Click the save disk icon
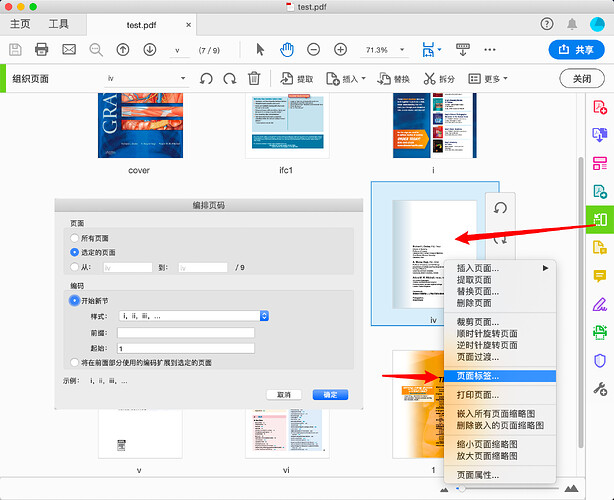The width and height of the screenshot is (614, 500). tap(15, 50)
